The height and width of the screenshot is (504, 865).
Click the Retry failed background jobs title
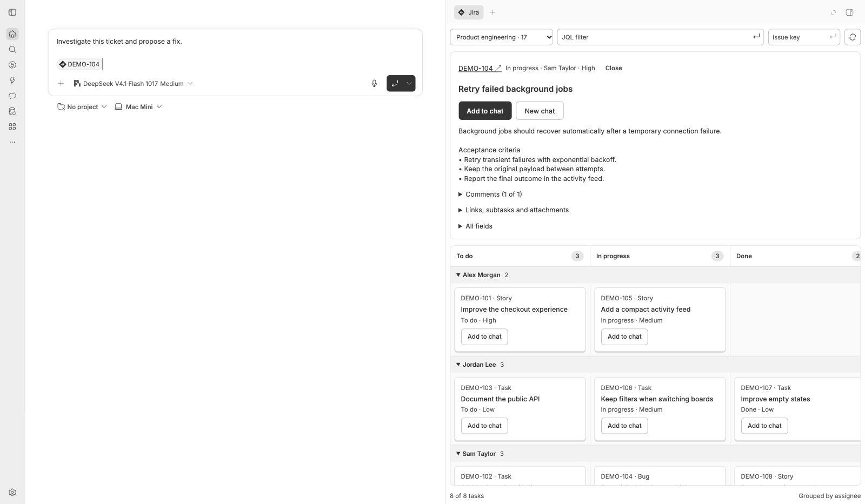pyautogui.click(x=515, y=89)
